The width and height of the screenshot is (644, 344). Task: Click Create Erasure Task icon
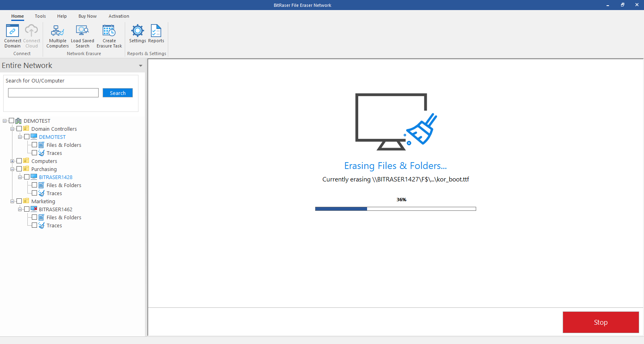pyautogui.click(x=109, y=31)
